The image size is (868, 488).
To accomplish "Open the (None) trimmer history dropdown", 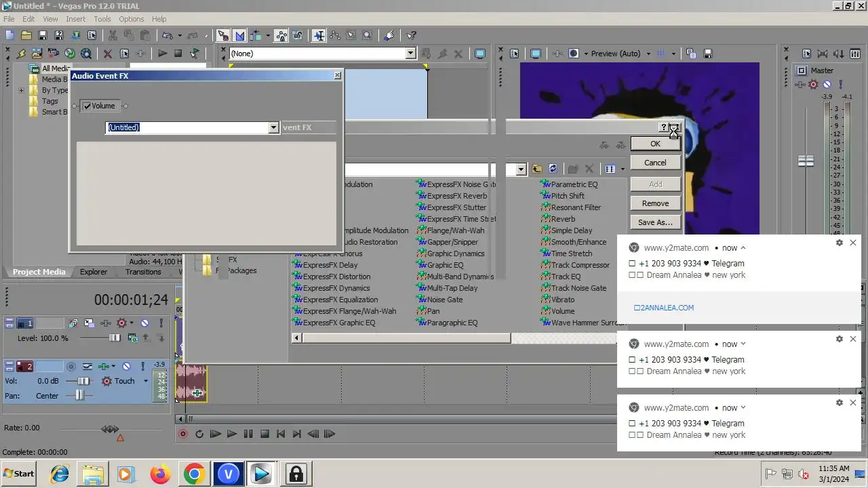I will (x=410, y=54).
